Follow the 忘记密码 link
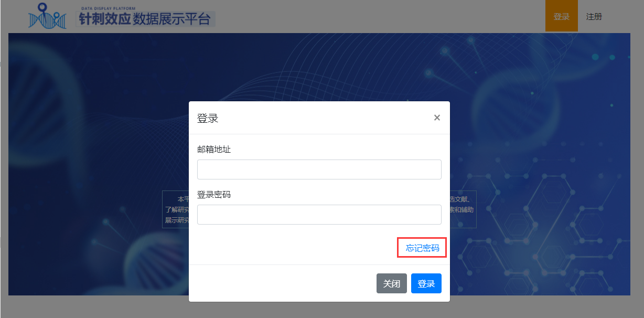Screen dimensions: 644x318 (423, 248)
